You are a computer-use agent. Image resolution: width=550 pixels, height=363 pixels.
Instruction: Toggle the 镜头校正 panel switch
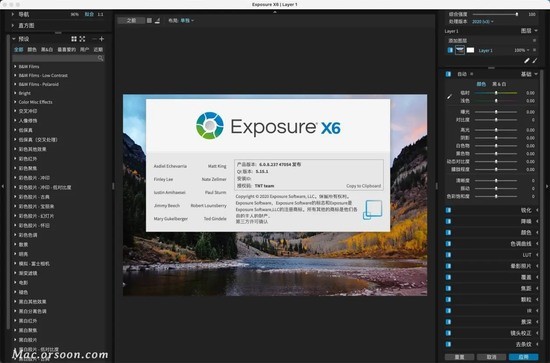(448, 333)
